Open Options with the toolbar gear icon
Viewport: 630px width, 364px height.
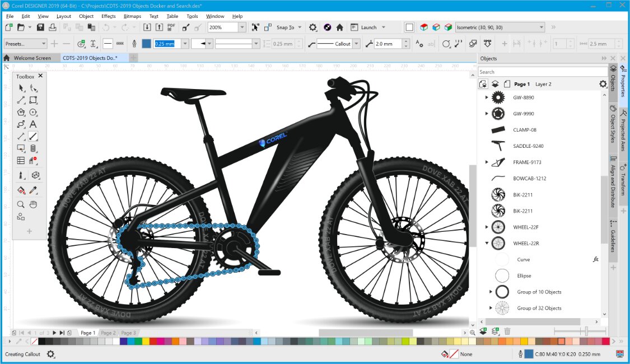pos(312,27)
